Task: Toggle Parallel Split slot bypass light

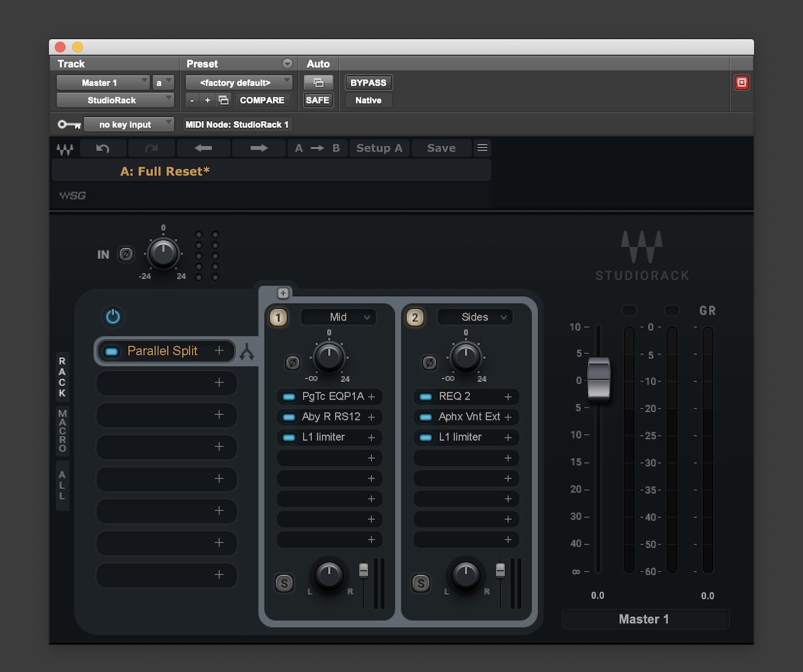Action: [x=112, y=352]
